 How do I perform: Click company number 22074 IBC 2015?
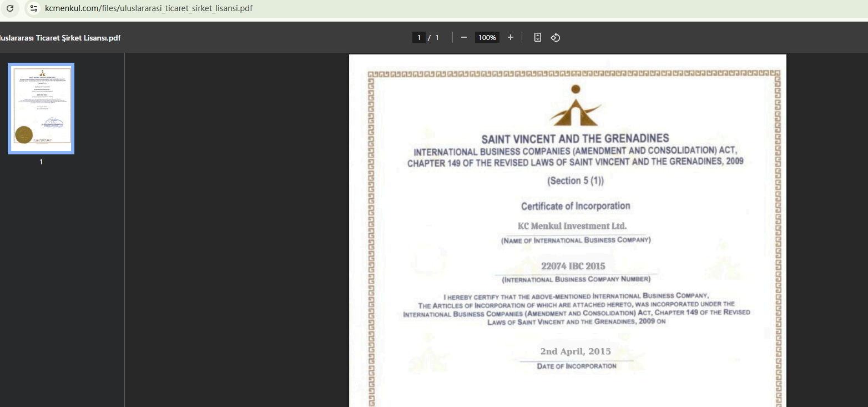coord(573,266)
